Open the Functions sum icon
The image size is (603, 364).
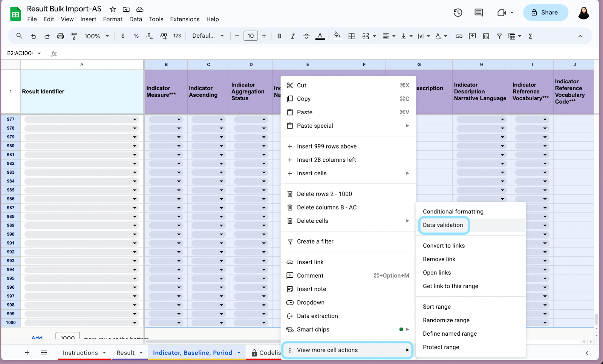530,36
